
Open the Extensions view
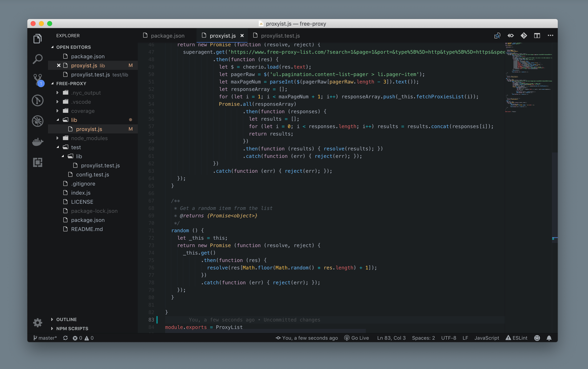pos(38,162)
